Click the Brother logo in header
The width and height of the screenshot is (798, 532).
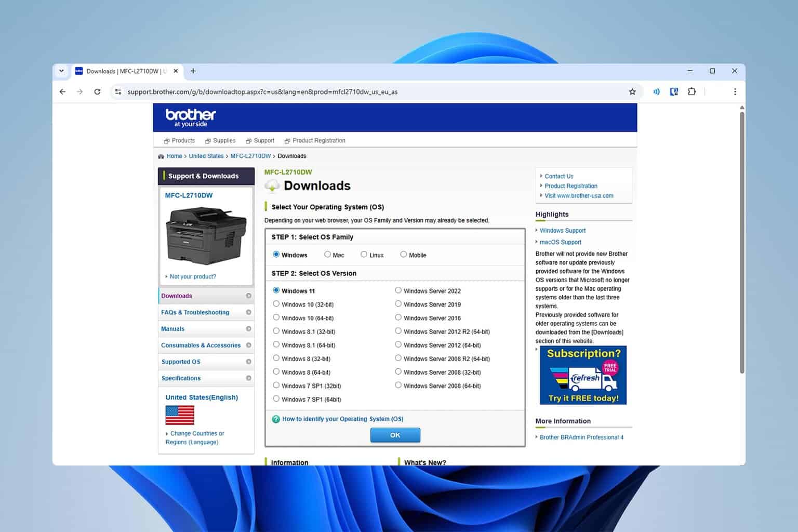191,117
